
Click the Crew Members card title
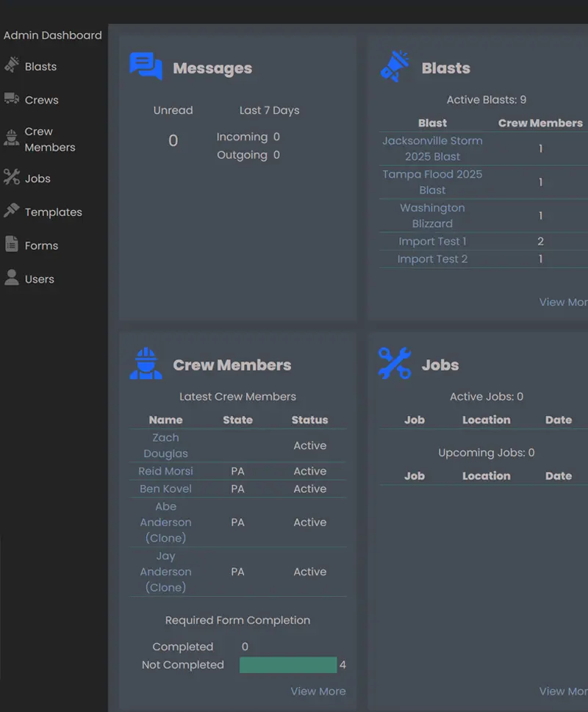coord(232,365)
